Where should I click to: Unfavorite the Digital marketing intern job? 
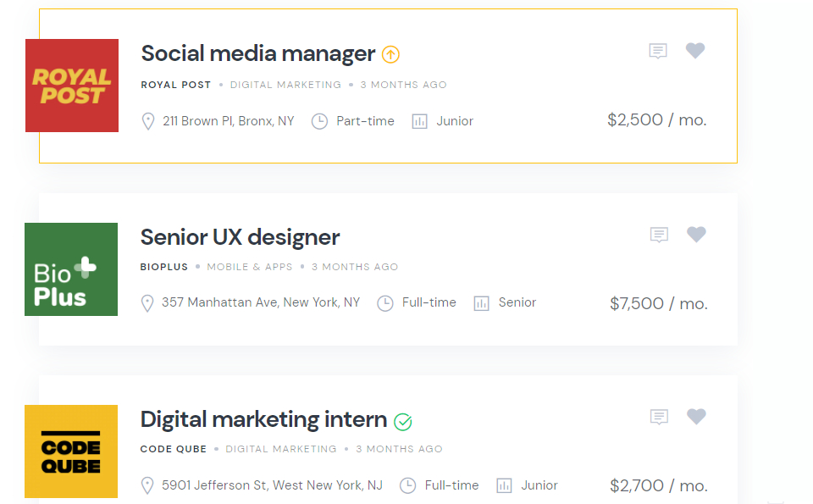pyautogui.click(x=696, y=417)
